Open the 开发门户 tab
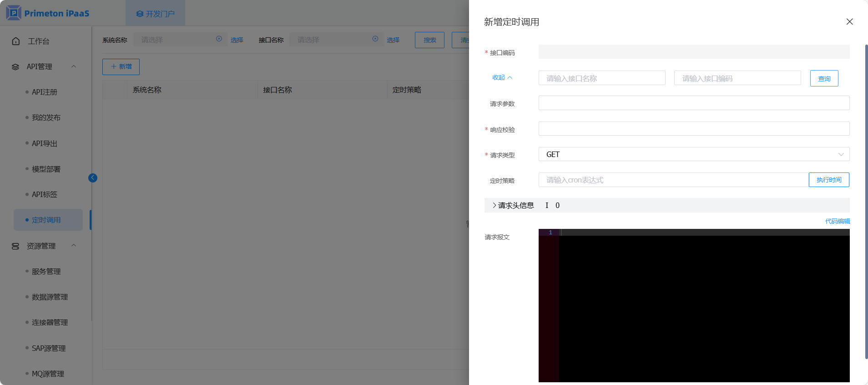Viewport: 868px width, 385px height. (x=156, y=14)
